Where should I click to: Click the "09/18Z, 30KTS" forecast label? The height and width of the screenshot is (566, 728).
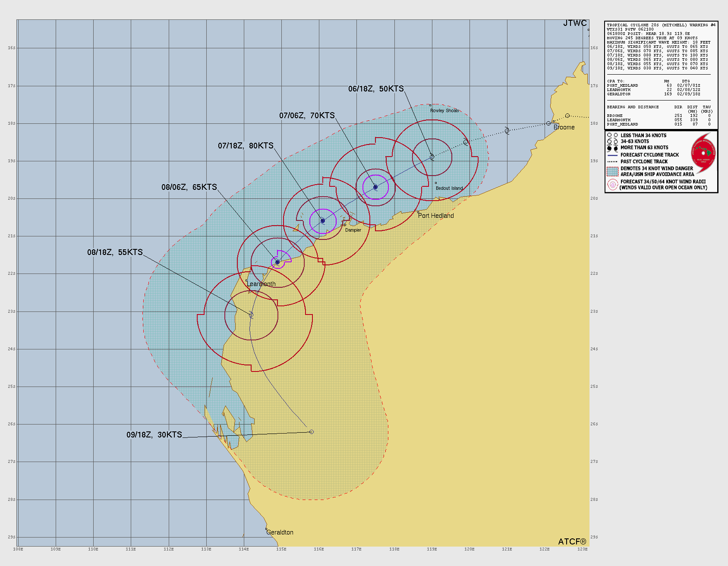(x=154, y=435)
